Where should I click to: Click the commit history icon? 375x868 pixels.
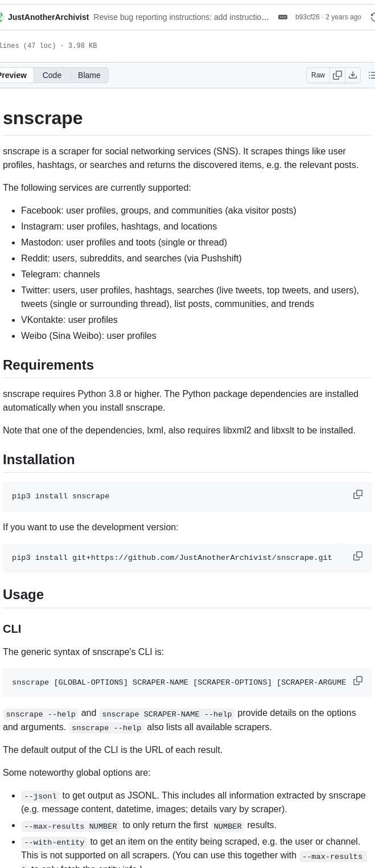click(373, 17)
